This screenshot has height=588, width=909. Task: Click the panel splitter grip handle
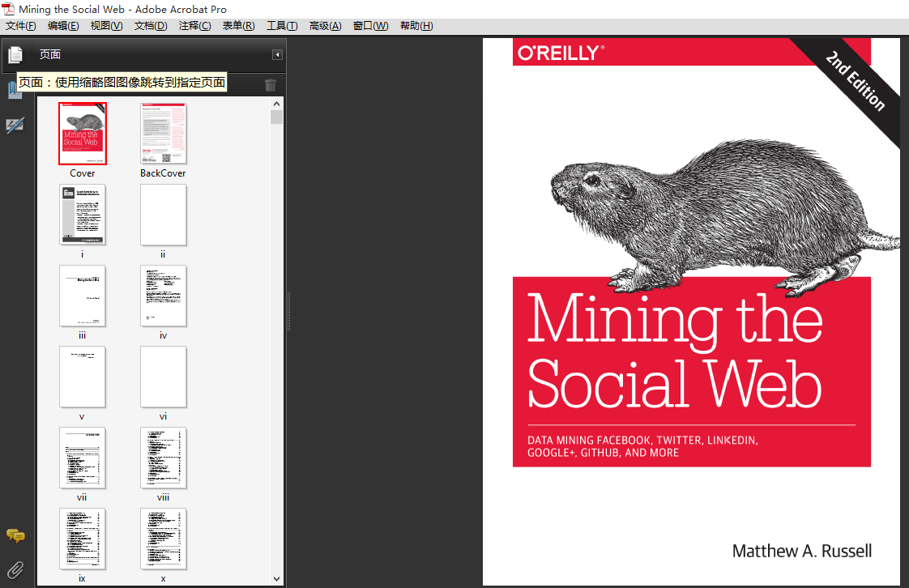[288, 311]
